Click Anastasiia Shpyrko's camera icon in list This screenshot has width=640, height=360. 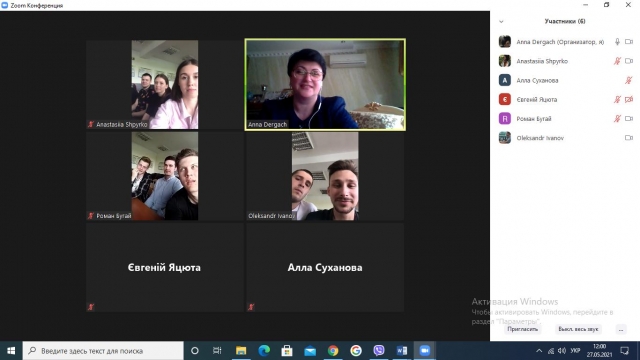[x=629, y=61]
